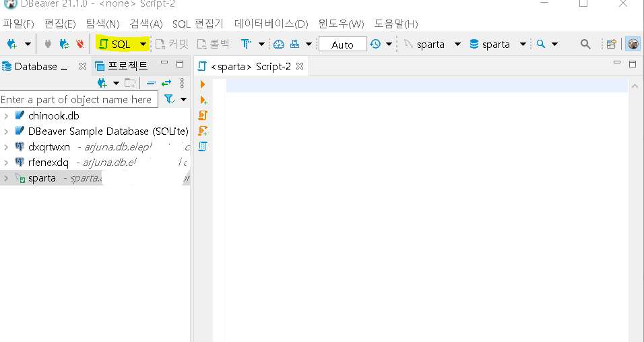Click the transaction mode T icon

246,44
